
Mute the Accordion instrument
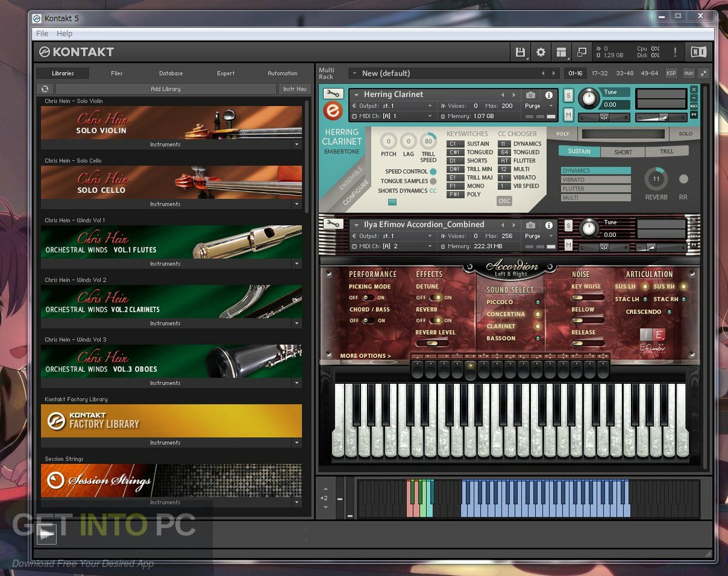[568, 244]
